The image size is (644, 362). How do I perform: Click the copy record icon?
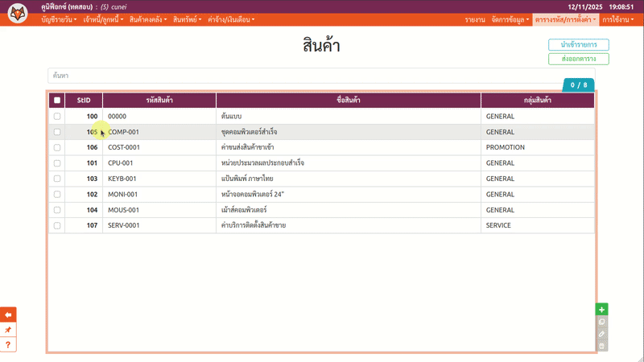point(601,322)
